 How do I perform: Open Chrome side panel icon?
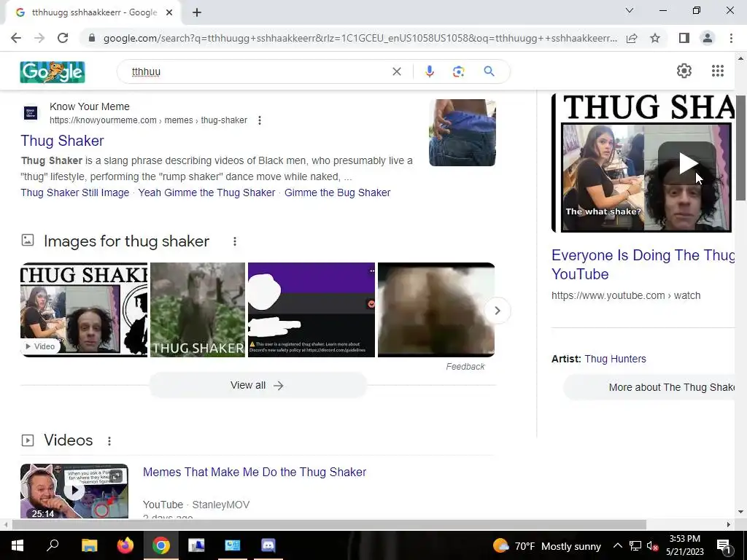click(x=684, y=38)
